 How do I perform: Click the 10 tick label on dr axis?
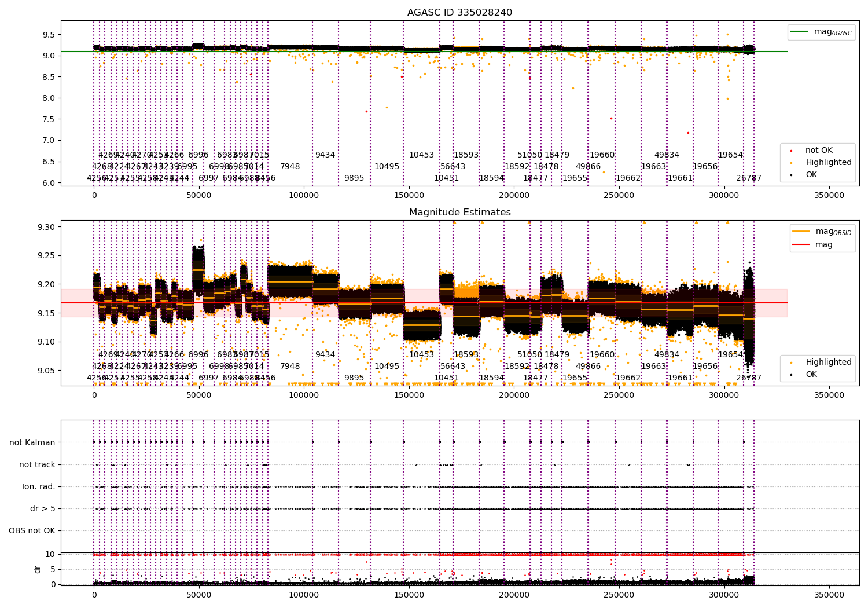50,555
